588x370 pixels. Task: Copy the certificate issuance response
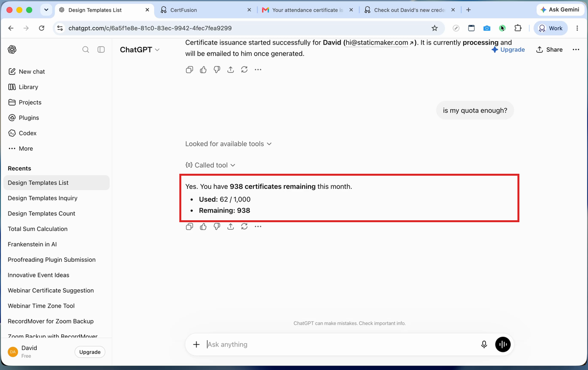coord(189,69)
